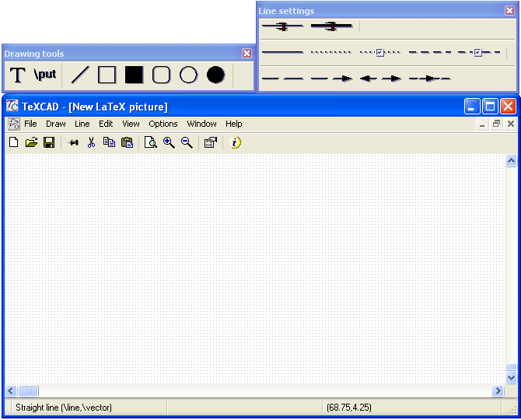Click the Save floppy disk icon
Viewport: 521px width, 420px height.
click(x=49, y=142)
